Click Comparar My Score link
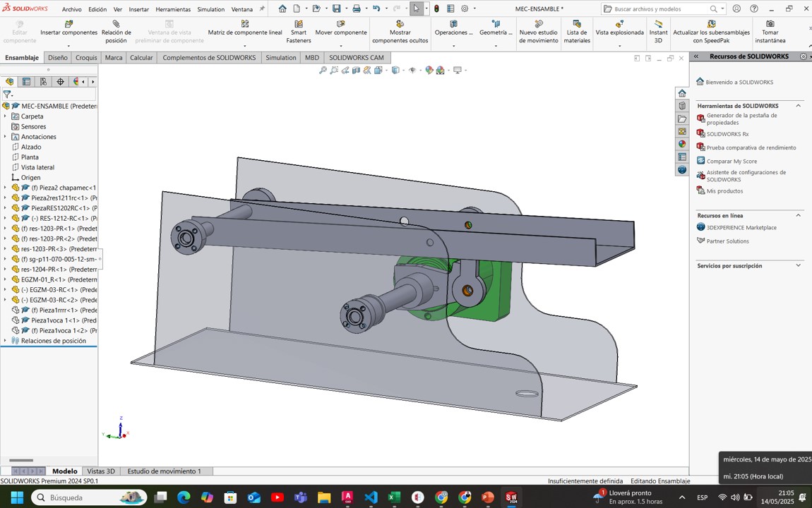812x508 pixels. click(732, 162)
